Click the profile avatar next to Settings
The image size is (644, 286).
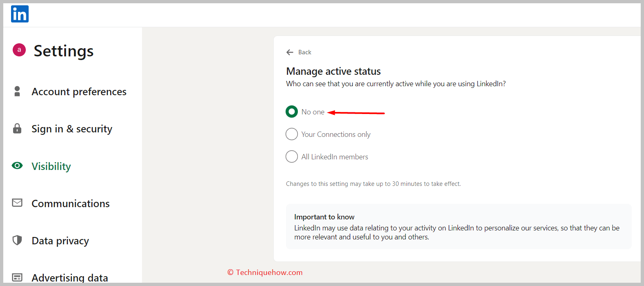click(19, 50)
